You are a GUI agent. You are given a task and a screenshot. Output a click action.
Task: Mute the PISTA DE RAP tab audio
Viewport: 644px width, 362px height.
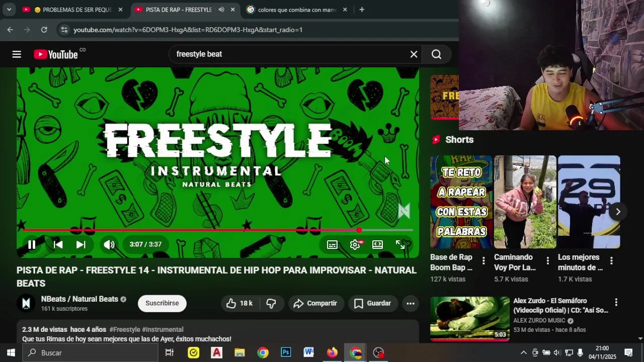[x=221, y=10]
